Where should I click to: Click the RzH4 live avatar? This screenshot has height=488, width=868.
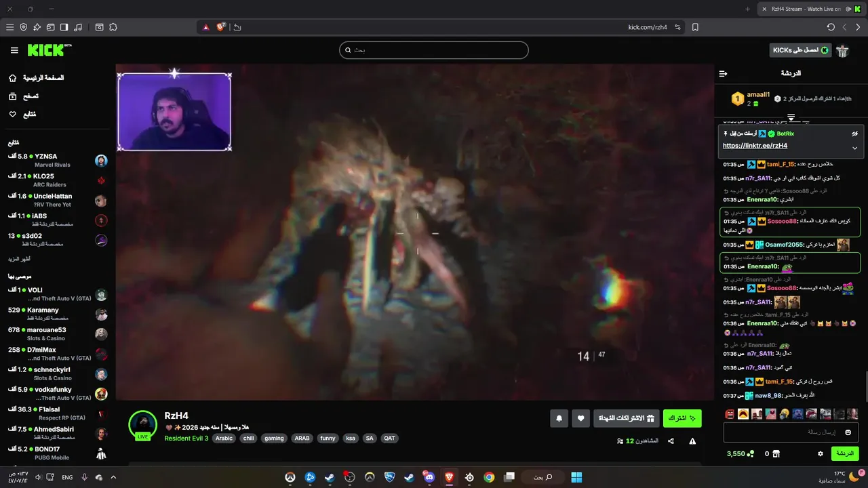point(143,425)
